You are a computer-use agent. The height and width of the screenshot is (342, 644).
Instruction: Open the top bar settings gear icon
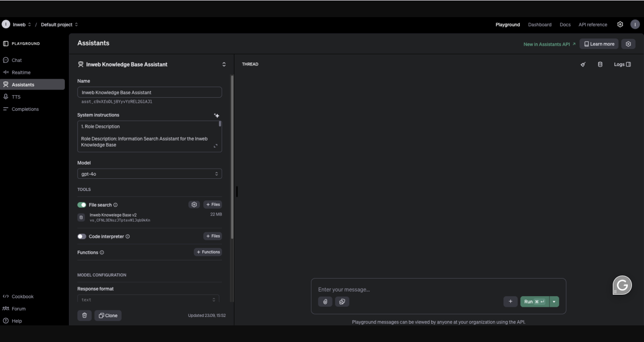(620, 25)
